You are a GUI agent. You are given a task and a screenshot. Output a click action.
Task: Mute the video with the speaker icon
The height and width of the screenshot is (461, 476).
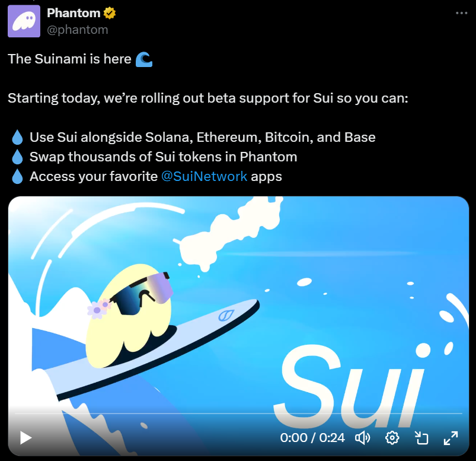(x=362, y=438)
